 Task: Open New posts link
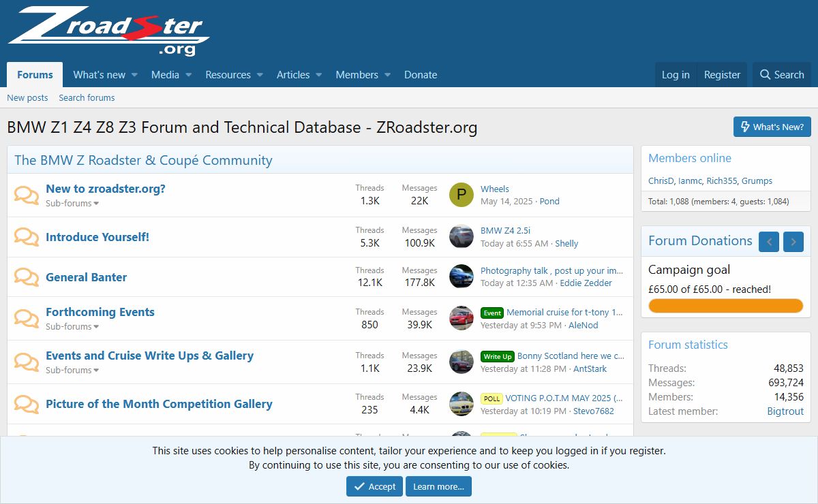pyautogui.click(x=27, y=97)
